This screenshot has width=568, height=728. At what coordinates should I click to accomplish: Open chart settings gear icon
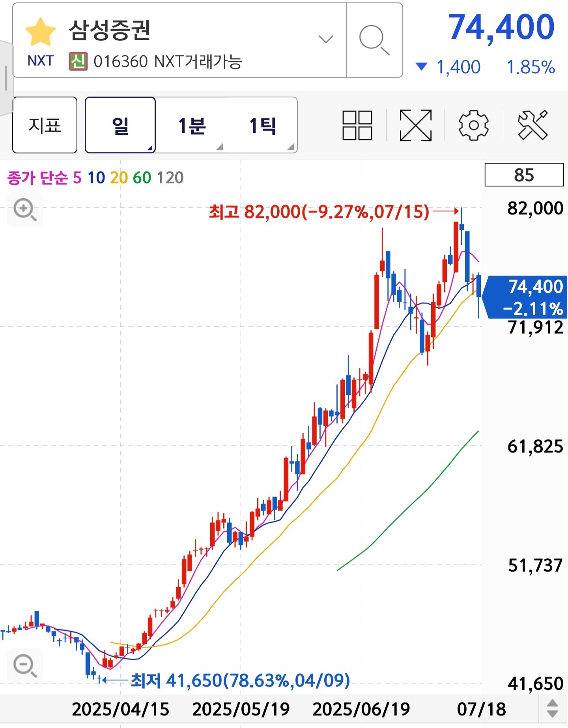pos(474,125)
